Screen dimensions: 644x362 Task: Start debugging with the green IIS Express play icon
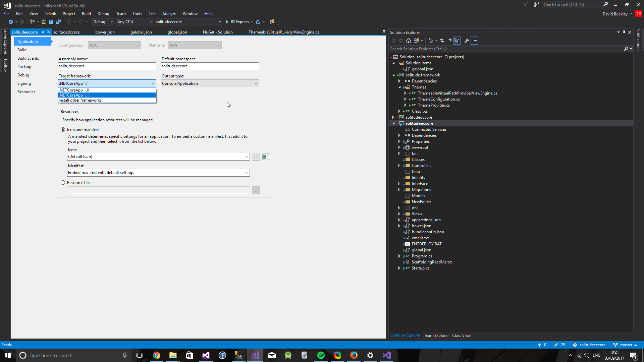[x=227, y=22]
